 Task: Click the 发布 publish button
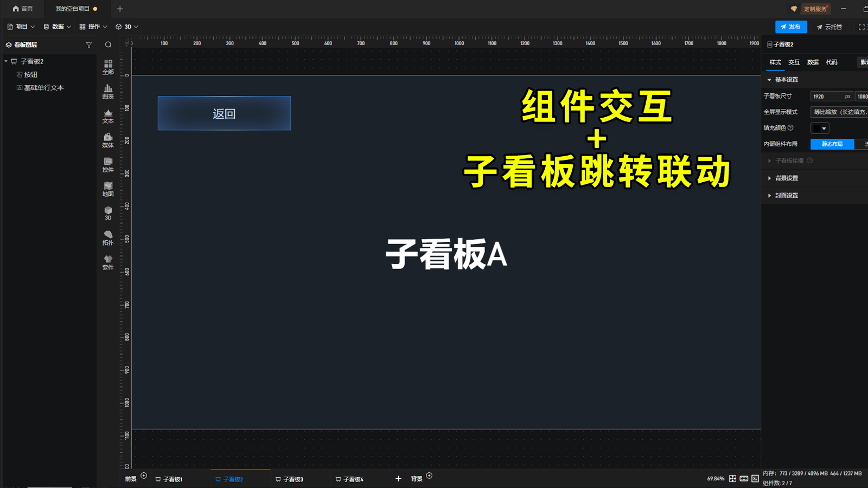pyautogui.click(x=792, y=26)
